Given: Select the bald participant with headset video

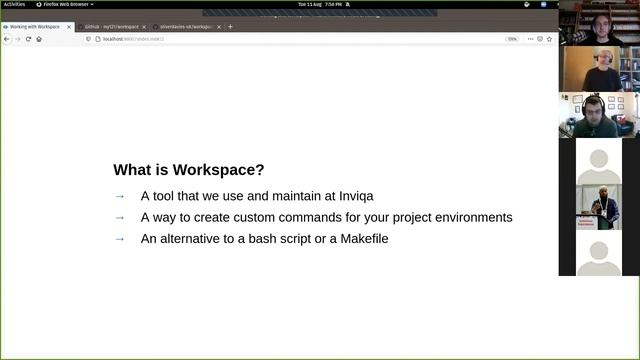Looking at the screenshot, I should click(x=599, y=69).
